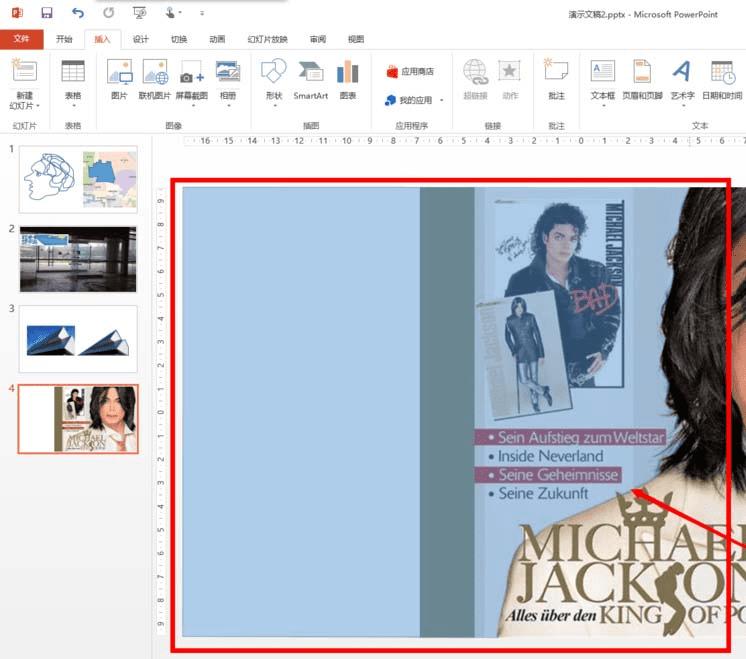Open the 形状 shapes dropdown gallery

point(274,97)
